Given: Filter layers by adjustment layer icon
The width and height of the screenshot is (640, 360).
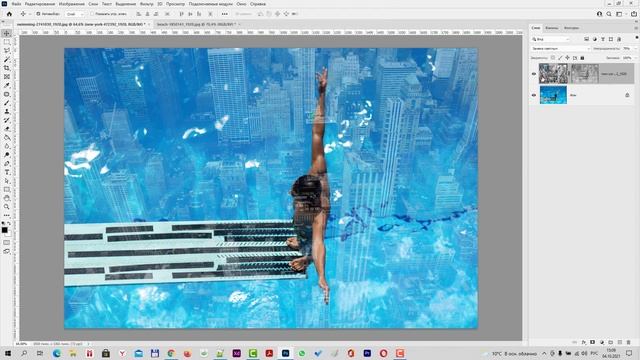Looking at the screenshot, I should pos(595,39).
